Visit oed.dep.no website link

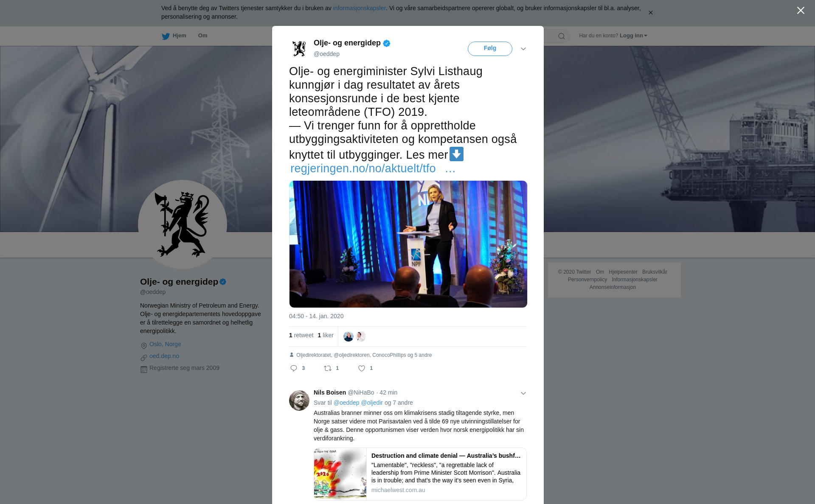(164, 356)
